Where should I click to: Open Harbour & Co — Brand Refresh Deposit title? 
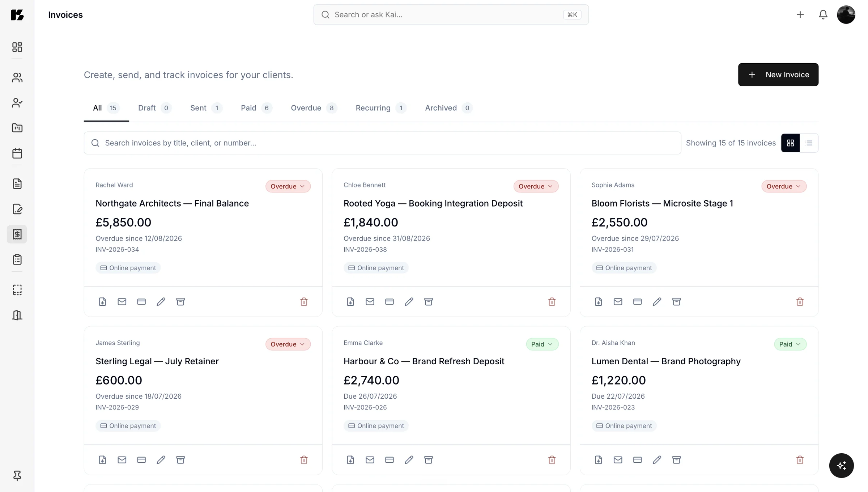click(x=424, y=361)
